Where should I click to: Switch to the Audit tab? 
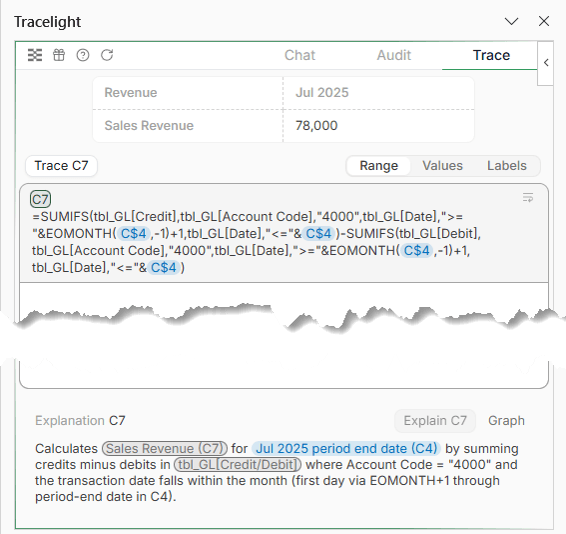394,55
